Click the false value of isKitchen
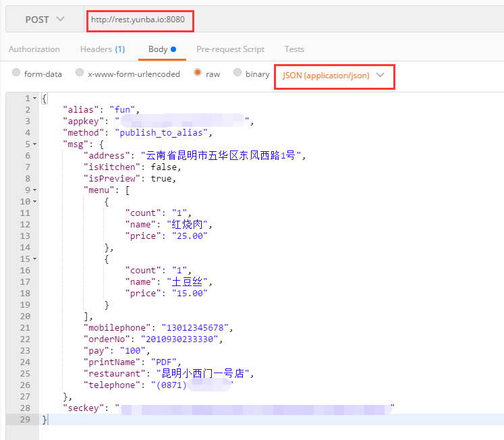Screen dimensions: 504x440 [x=163, y=167]
